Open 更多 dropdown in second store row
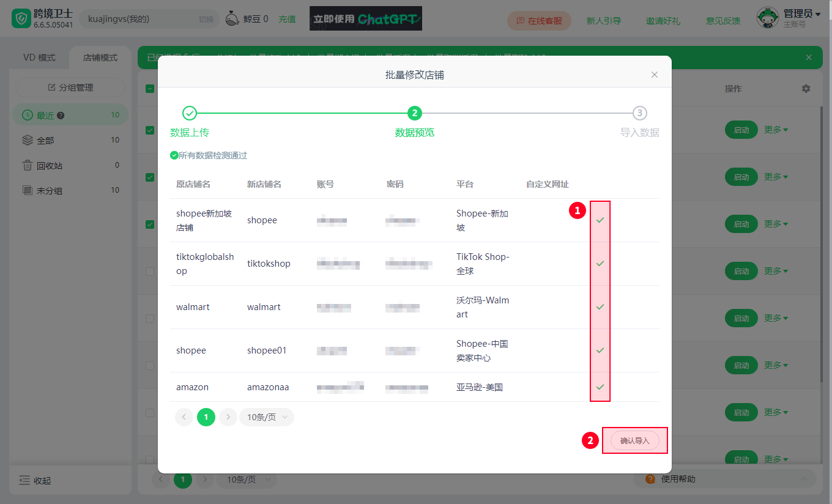The width and height of the screenshot is (832, 504). (x=776, y=177)
